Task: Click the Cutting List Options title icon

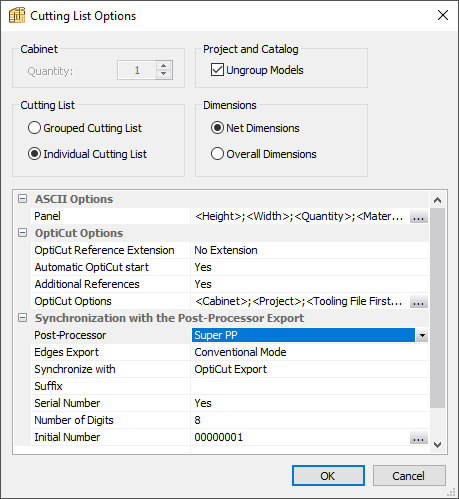Action: [x=17, y=15]
